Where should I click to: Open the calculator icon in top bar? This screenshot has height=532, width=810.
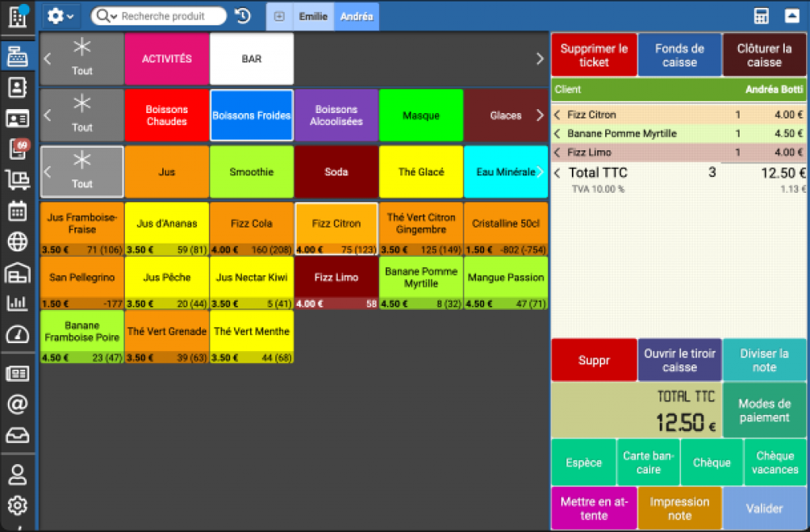[x=762, y=16]
